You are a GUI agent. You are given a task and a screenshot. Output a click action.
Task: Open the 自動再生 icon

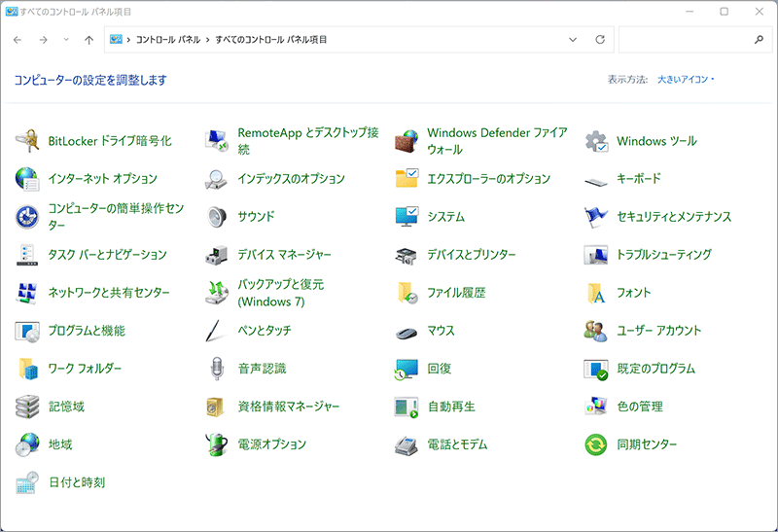[x=407, y=407]
